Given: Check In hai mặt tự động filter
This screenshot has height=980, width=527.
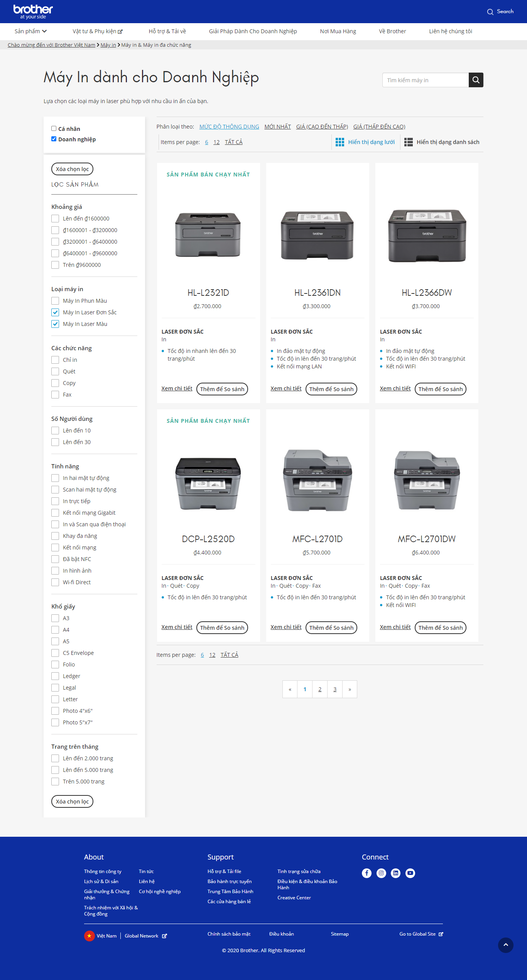Looking at the screenshot, I should tap(55, 478).
